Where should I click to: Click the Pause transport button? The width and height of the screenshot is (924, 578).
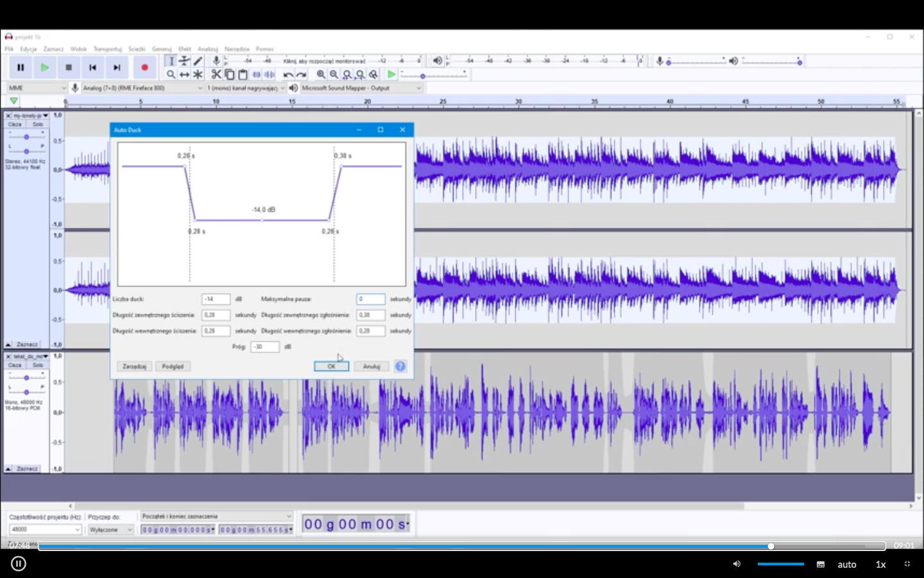coord(21,67)
